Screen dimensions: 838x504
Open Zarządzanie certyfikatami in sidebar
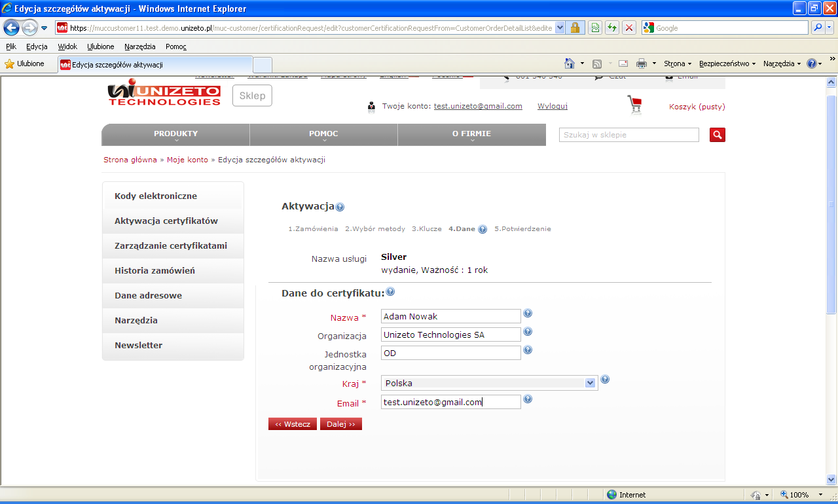[173, 246]
